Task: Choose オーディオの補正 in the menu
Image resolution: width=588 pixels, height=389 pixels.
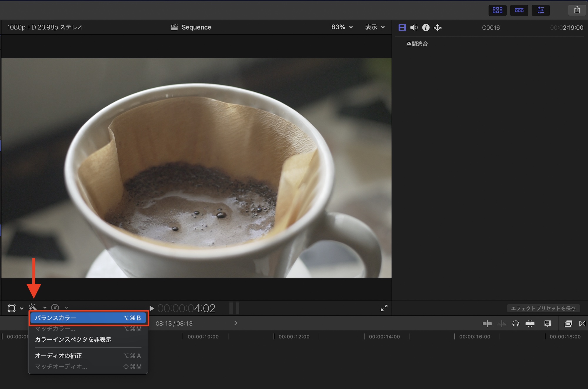Action: pyautogui.click(x=59, y=355)
